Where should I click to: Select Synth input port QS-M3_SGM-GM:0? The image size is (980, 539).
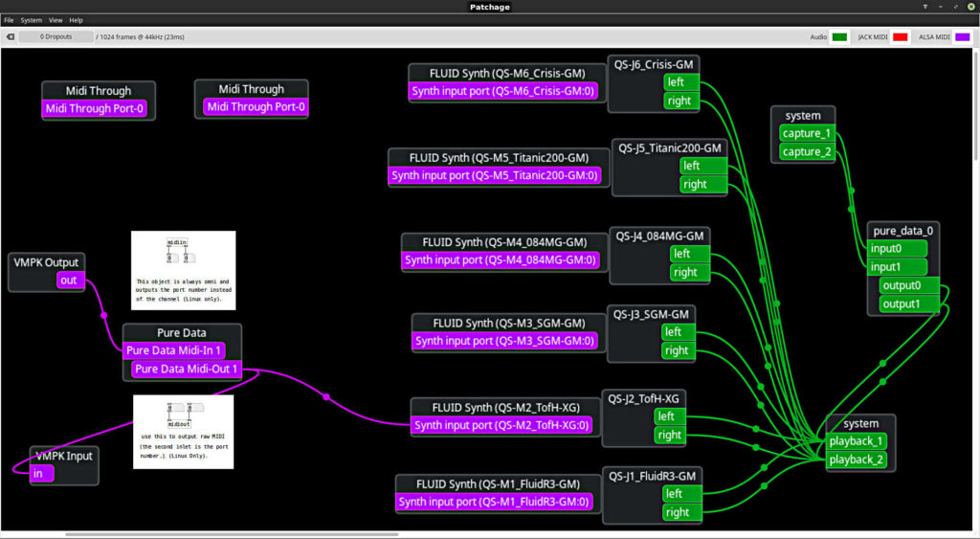(504, 341)
